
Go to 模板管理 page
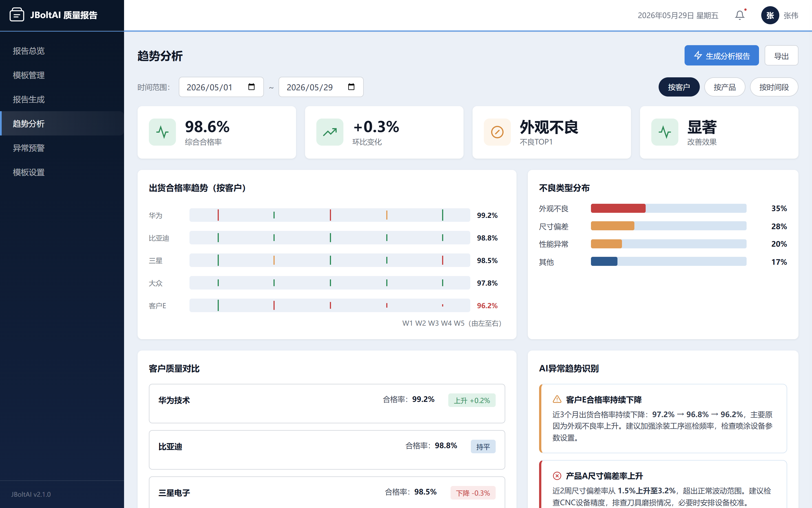tap(62, 75)
